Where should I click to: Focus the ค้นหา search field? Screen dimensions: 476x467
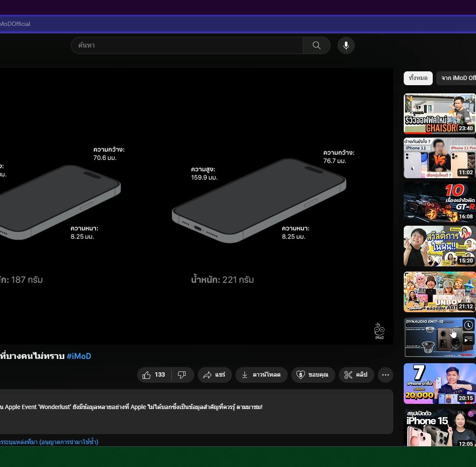tap(187, 45)
